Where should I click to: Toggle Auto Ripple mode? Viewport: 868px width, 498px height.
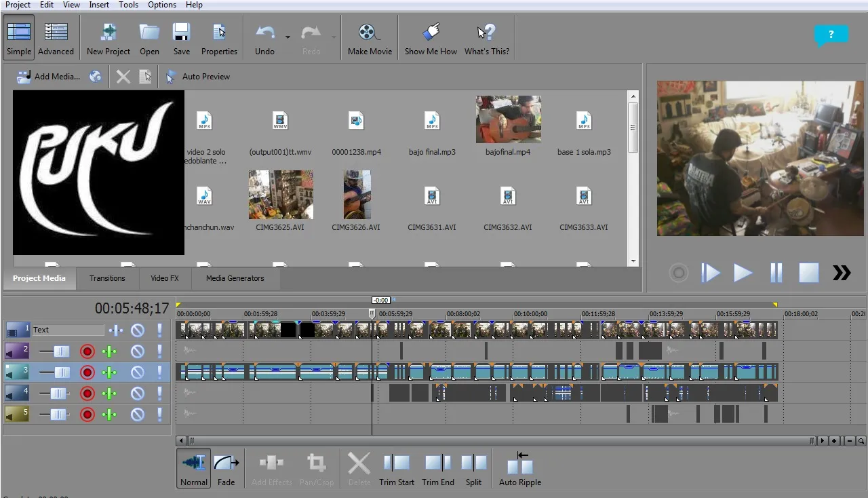pyautogui.click(x=520, y=468)
